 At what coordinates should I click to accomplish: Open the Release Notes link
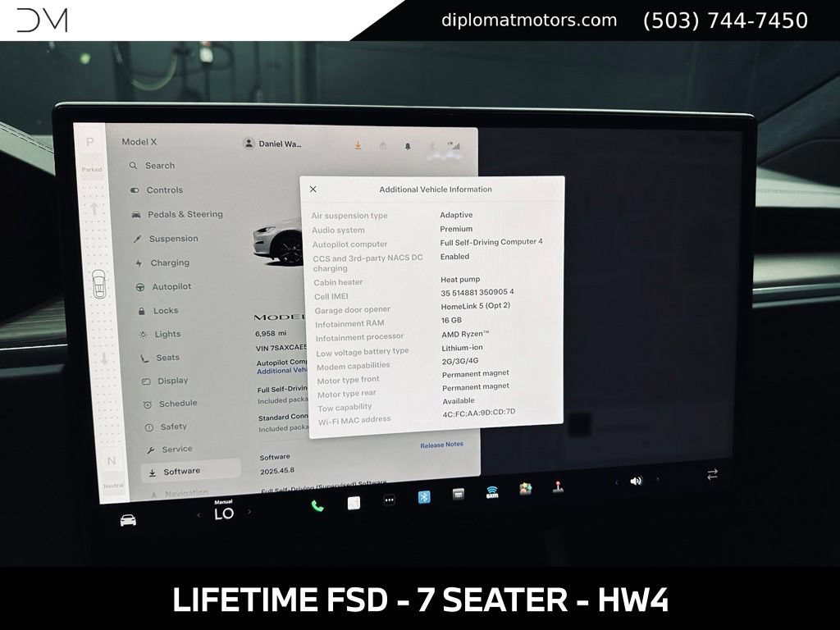441,445
